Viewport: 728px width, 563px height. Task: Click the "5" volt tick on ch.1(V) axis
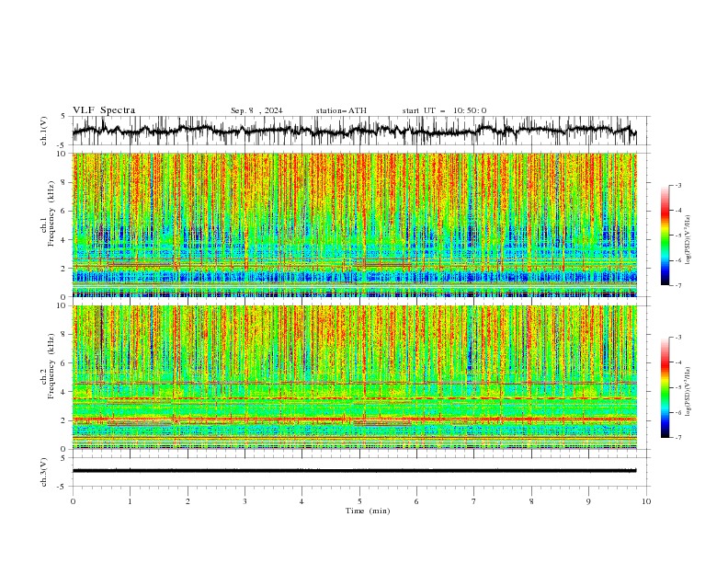63,117
